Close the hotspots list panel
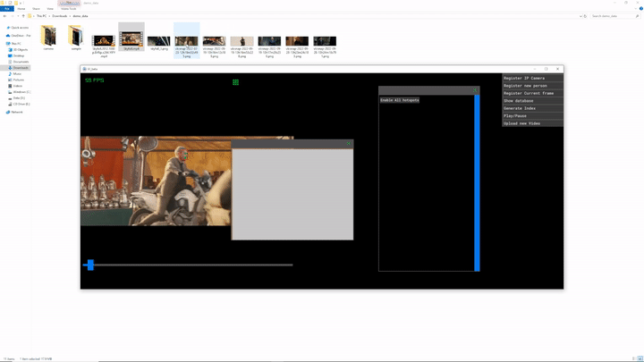Image resolution: width=644 pixels, height=362 pixels. 476,90
